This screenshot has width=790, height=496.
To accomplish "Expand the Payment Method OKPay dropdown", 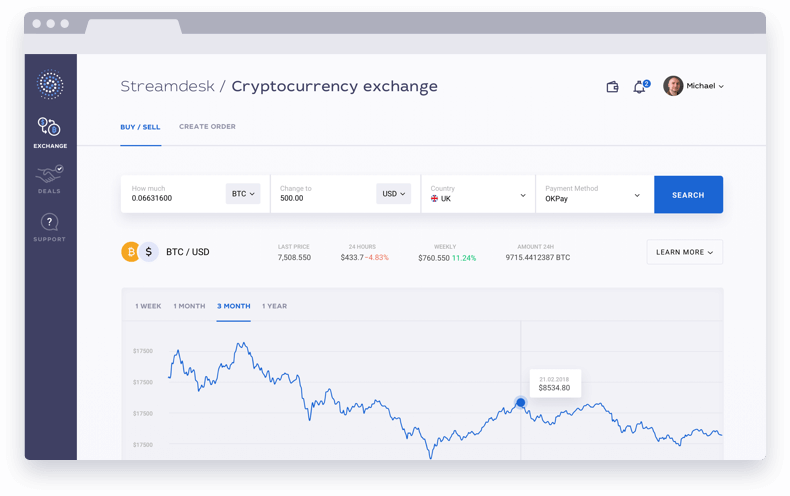I will pos(595,194).
